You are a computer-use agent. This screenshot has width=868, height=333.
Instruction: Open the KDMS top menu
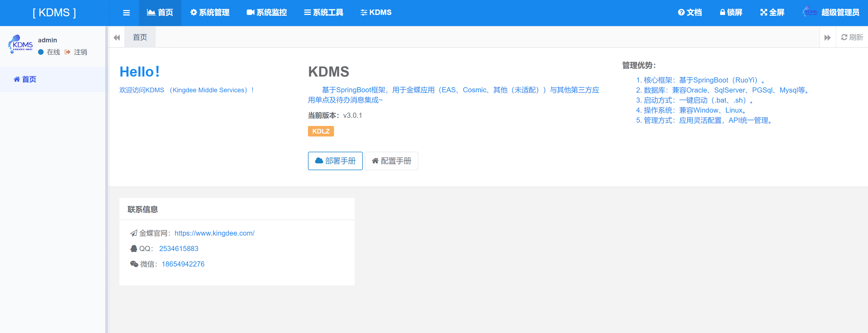(376, 12)
